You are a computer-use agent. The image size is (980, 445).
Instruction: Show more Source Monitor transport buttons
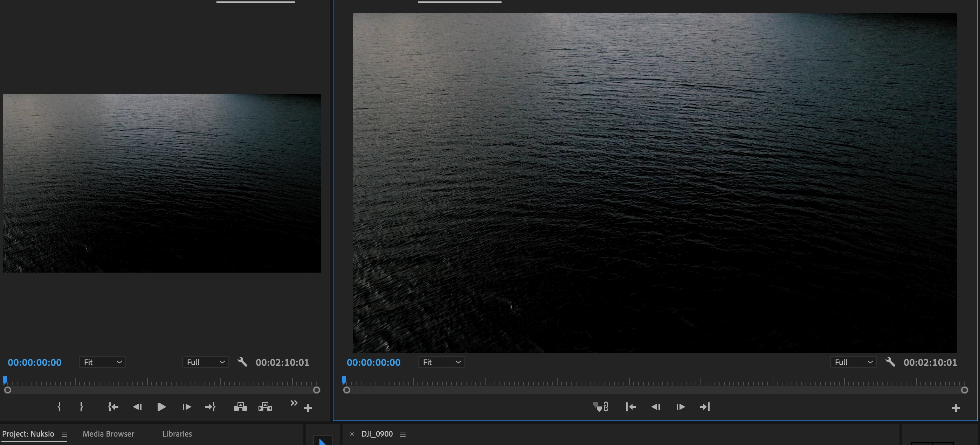(x=294, y=403)
